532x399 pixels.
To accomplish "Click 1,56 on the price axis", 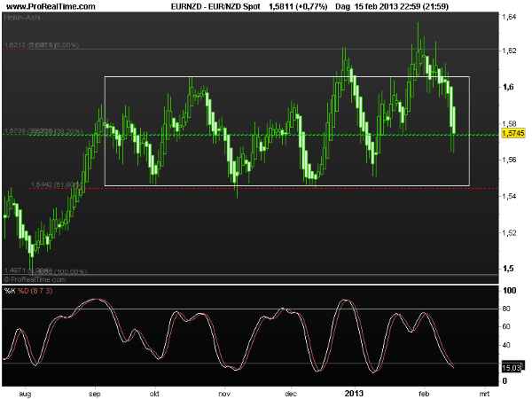I will click(x=509, y=160).
